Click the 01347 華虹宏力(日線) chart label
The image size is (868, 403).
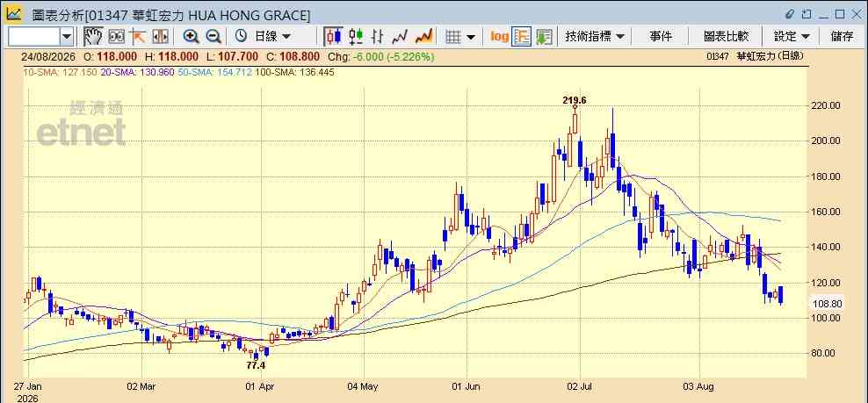[x=756, y=56]
